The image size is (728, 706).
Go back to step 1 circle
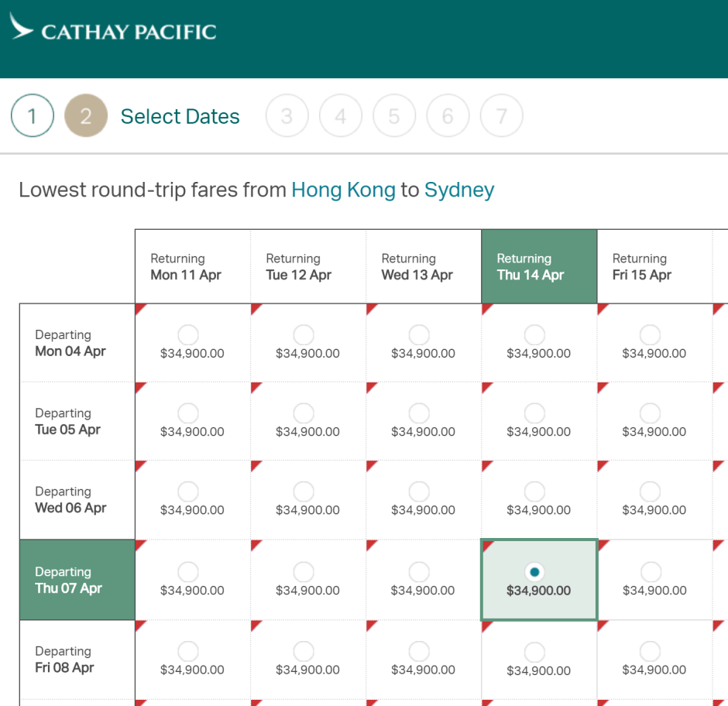tap(33, 116)
